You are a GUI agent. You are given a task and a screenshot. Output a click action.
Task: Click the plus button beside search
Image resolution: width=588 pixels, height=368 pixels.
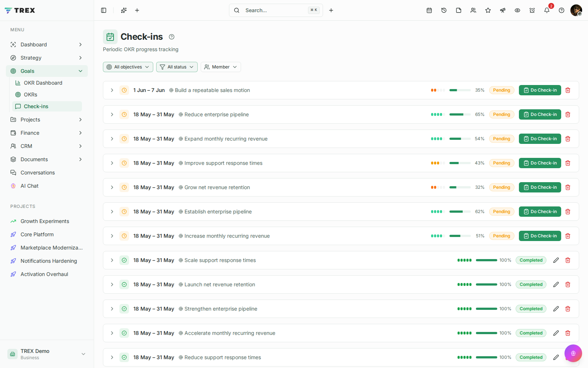pyautogui.click(x=331, y=10)
